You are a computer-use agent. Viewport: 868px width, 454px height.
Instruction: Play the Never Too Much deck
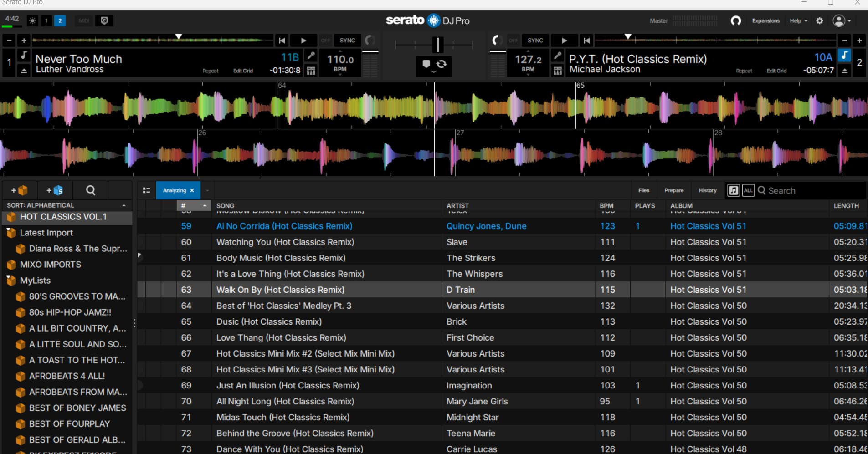click(x=303, y=41)
